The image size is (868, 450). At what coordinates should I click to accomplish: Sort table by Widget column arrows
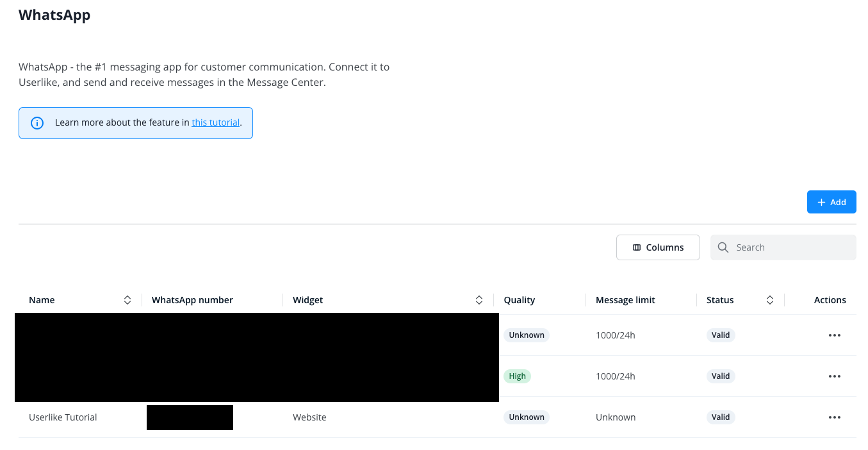pyautogui.click(x=479, y=300)
